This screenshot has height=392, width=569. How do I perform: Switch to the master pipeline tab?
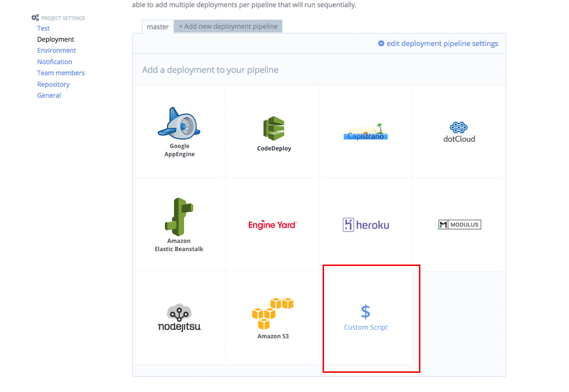[x=158, y=27]
